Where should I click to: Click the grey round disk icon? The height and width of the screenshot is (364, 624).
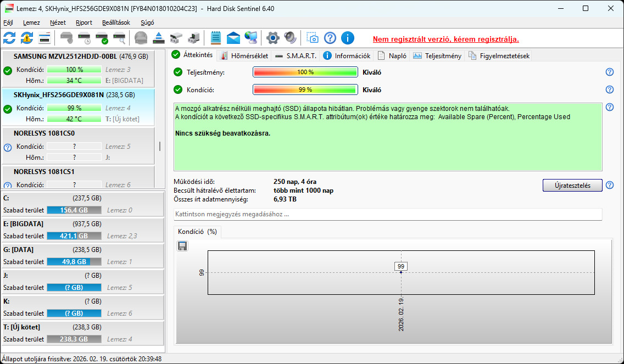pos(141,38)
